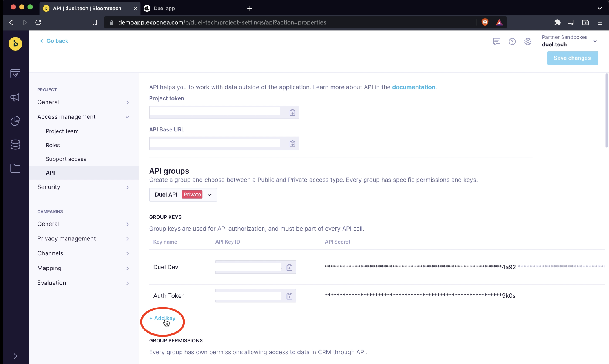
Task: Open the settings gear icon
Action: [x=528, y=42]
